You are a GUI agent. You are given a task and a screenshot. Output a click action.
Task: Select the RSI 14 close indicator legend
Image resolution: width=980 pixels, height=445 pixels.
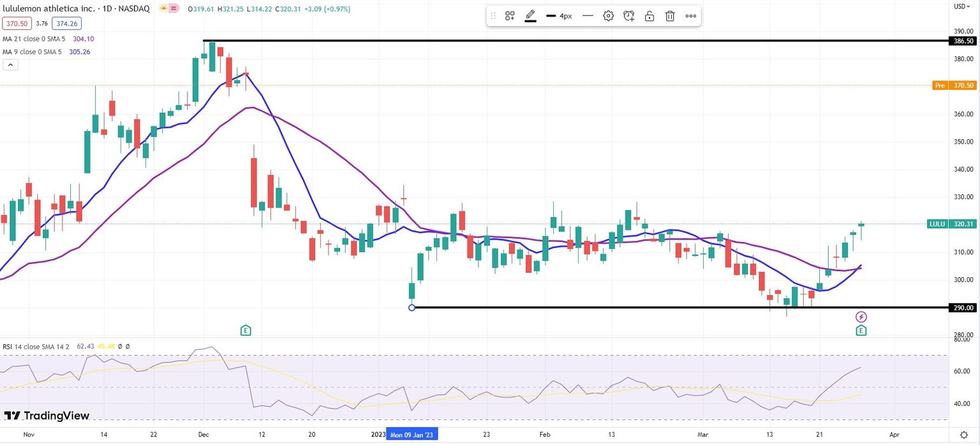pyautogui.click(x=37, y=347)
